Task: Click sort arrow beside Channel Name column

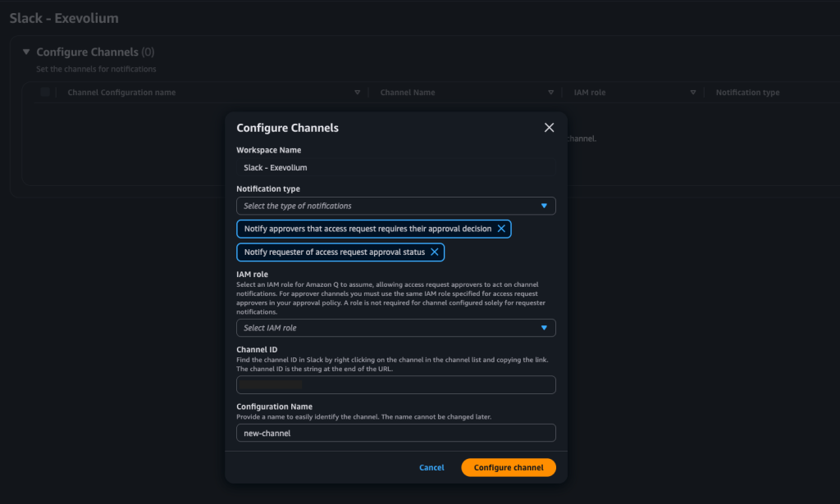Action: tap(552, 93)
